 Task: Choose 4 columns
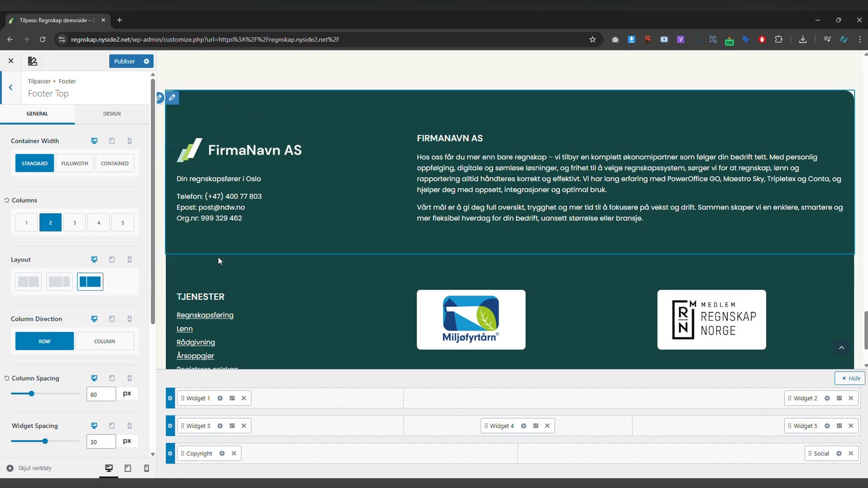[x=99, y=222]
